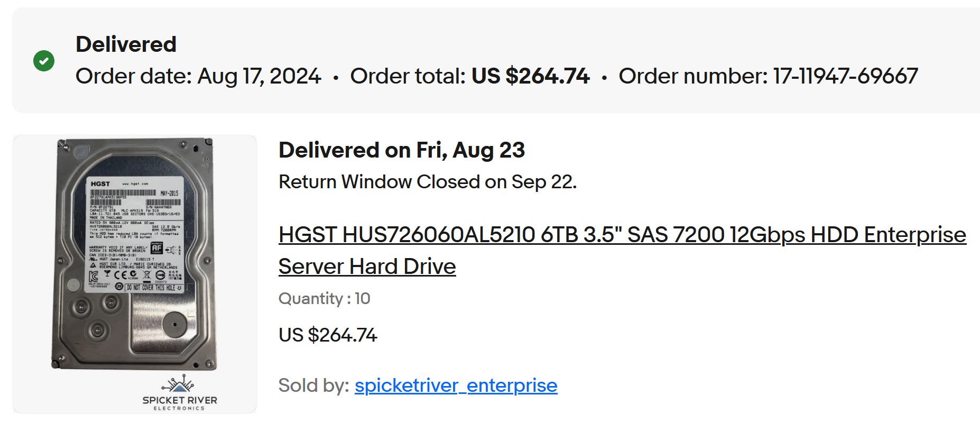Viewport: 980px width, 441px height.
Task: Click the order total US $264.74 in header
Action: [530, 76]
